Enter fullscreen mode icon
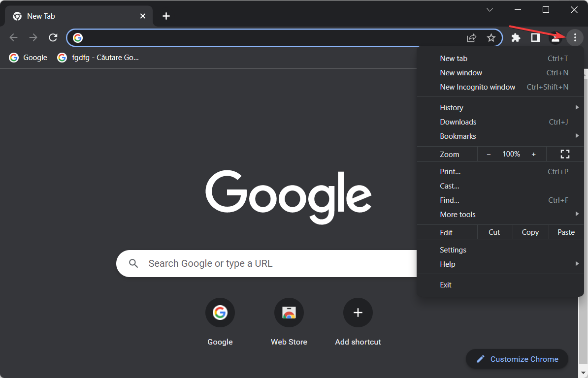588x378 pixels. [565, 154]
